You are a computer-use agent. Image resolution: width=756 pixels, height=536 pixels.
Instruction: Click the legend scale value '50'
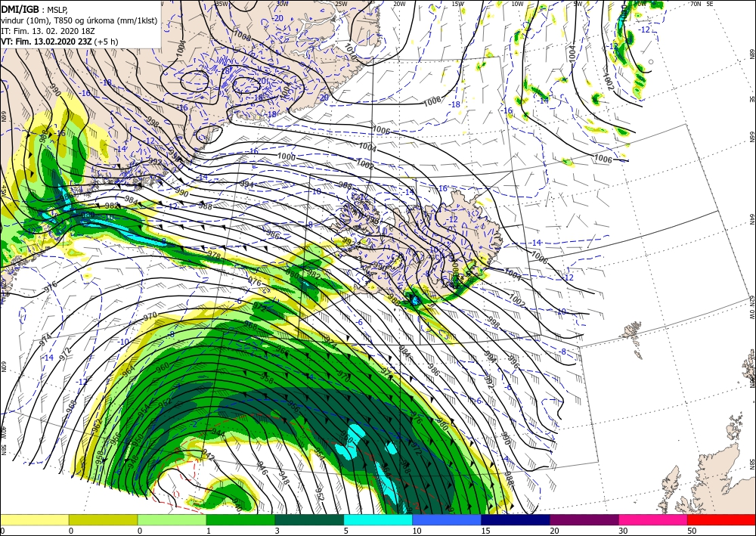pos(691,531)
